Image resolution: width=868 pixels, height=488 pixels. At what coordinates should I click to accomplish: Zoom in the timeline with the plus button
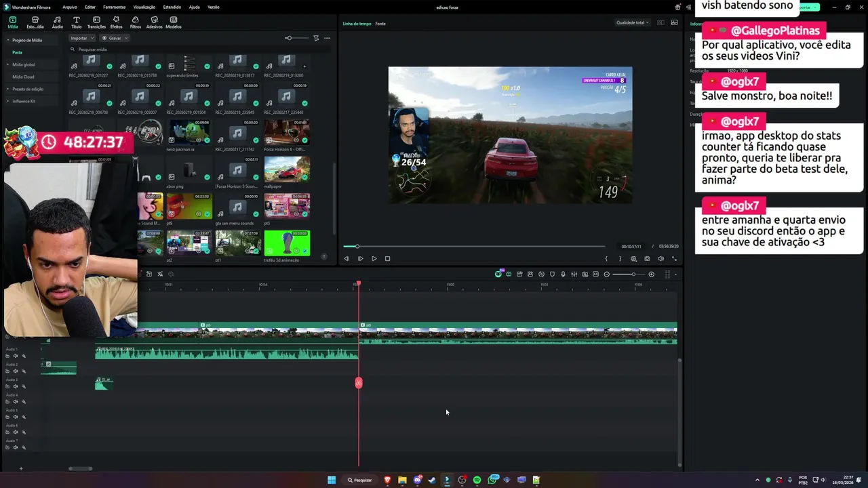pyautogui.click(x=651, y=274)
